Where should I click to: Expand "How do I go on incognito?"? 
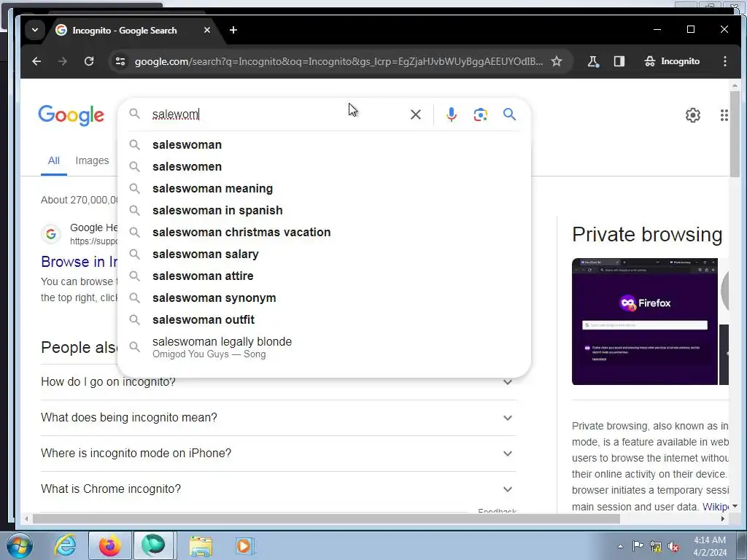click(x=279, y=382)
